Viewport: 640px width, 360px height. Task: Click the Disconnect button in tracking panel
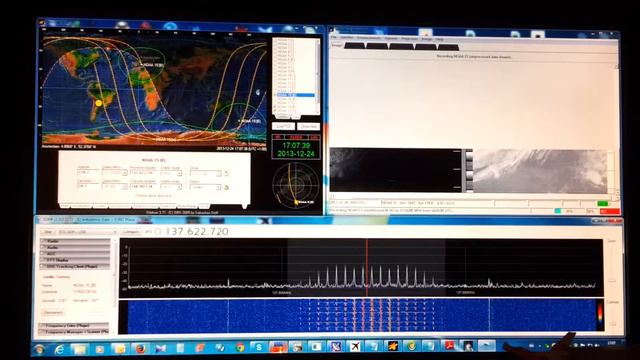click(53, 313)
